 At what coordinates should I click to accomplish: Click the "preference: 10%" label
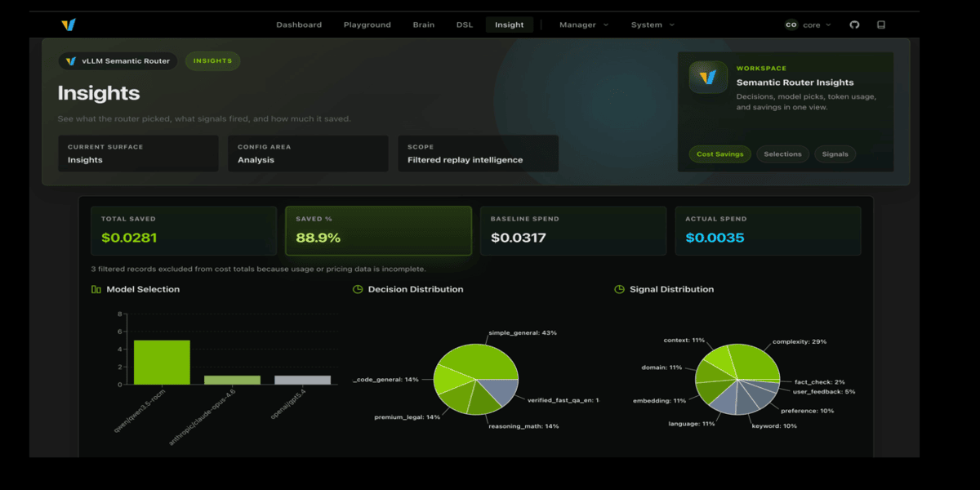(x=807, y=411)
